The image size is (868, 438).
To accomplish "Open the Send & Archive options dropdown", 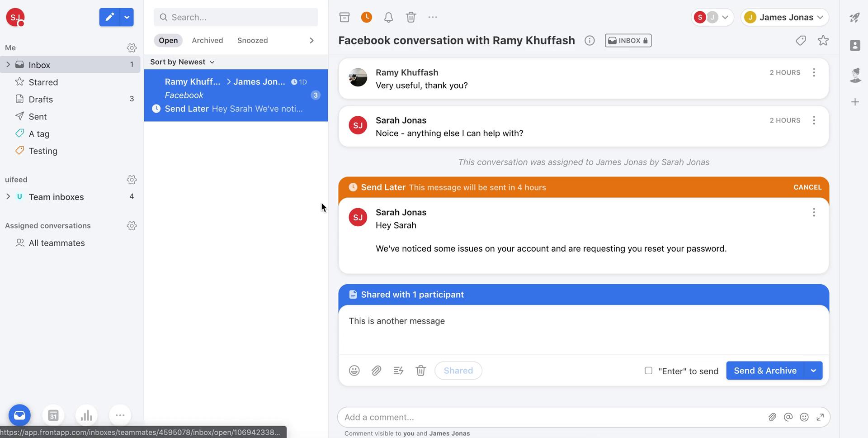I will point(813,371).
